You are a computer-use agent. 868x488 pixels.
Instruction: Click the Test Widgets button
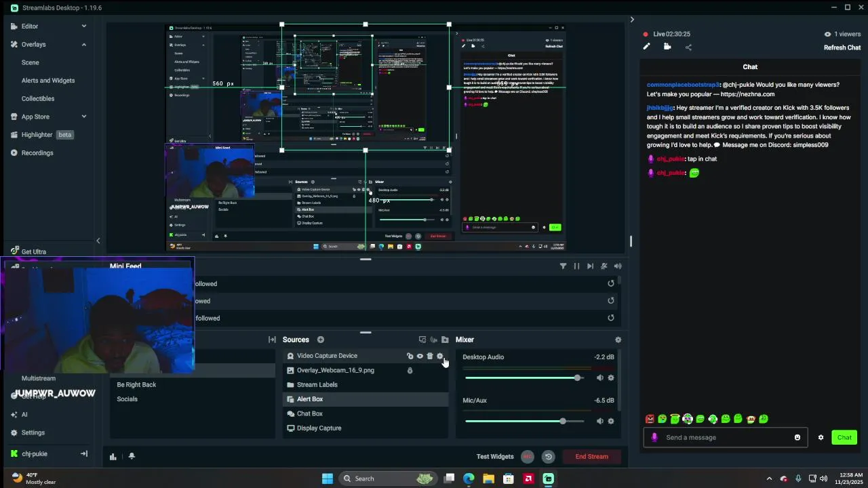(x=495, y=456)
